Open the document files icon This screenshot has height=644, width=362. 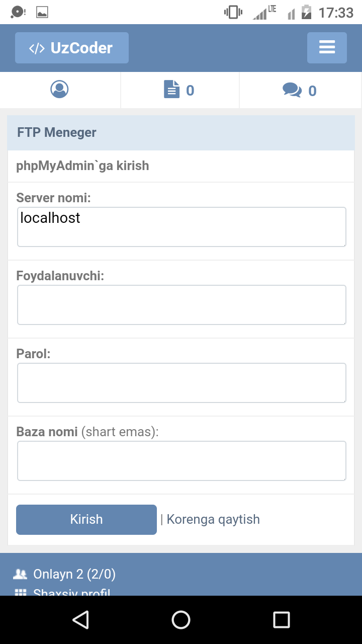(171, 90)
